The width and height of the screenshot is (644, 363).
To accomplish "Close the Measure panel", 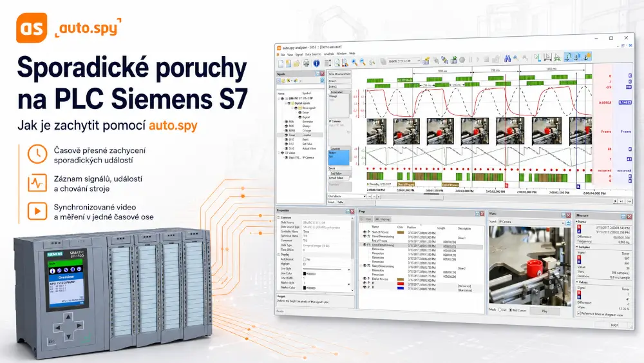I will (x=629, y=216).
